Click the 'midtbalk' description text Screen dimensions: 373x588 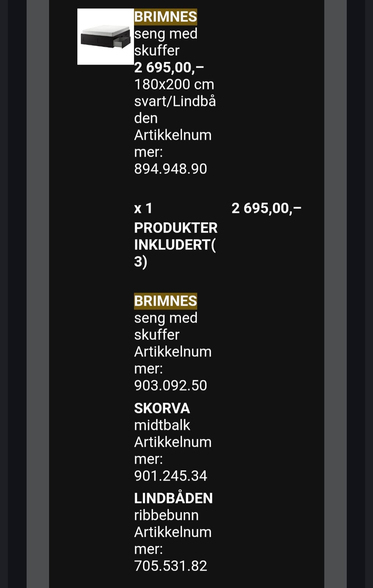pos(162,425)
